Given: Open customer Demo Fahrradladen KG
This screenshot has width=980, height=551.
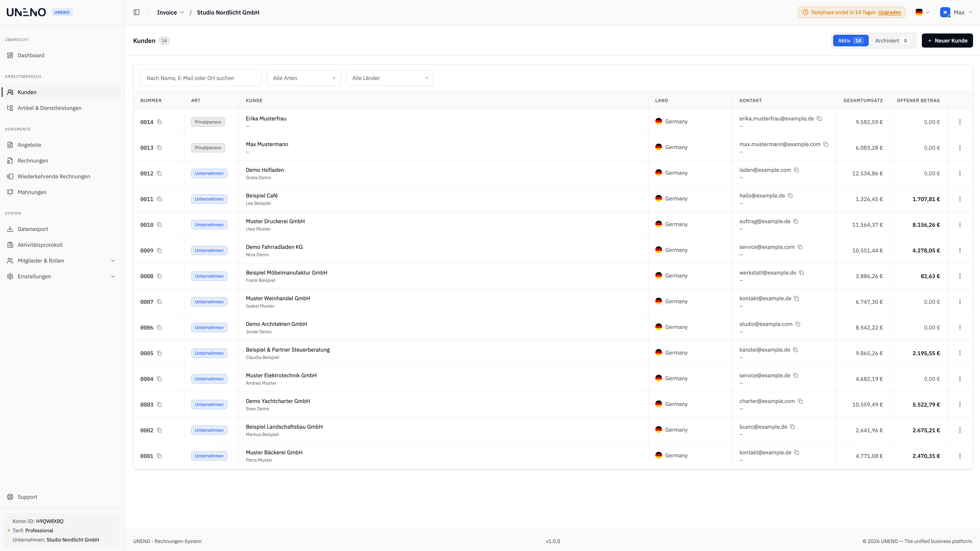Looking at the screenshot, I should (274, 247).
